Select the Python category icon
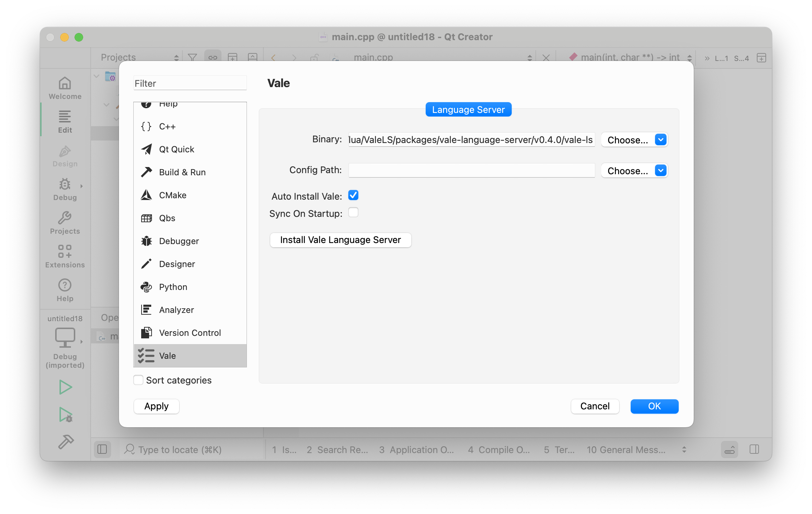This screenshot has height=514, width=812. click(146, 287)
